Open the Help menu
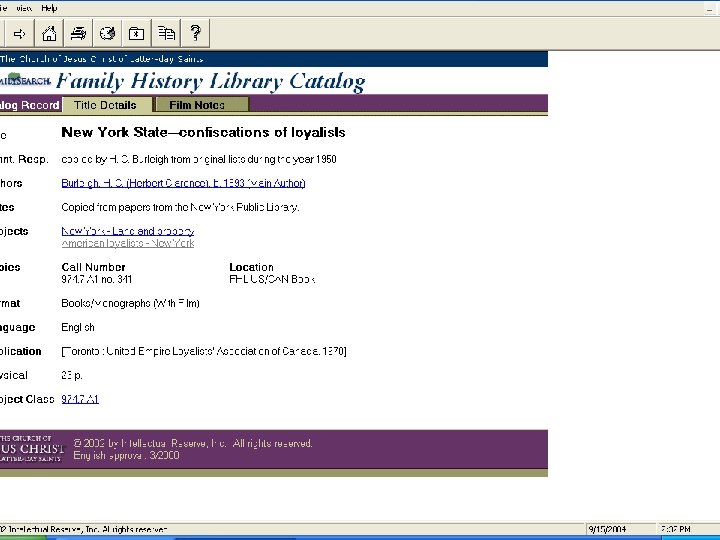This screenshot has height=540, width=720. 49,8
